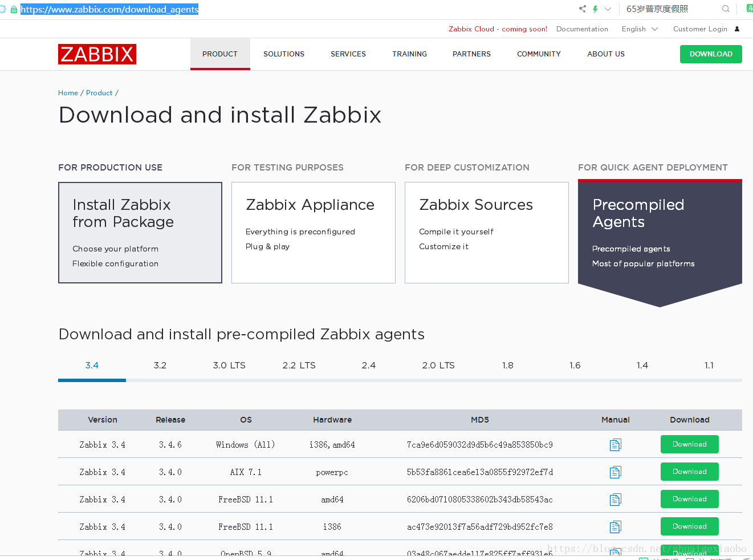
Task: Open manual icon for AIX 7.1 agent
Action: tap(615, 472)
